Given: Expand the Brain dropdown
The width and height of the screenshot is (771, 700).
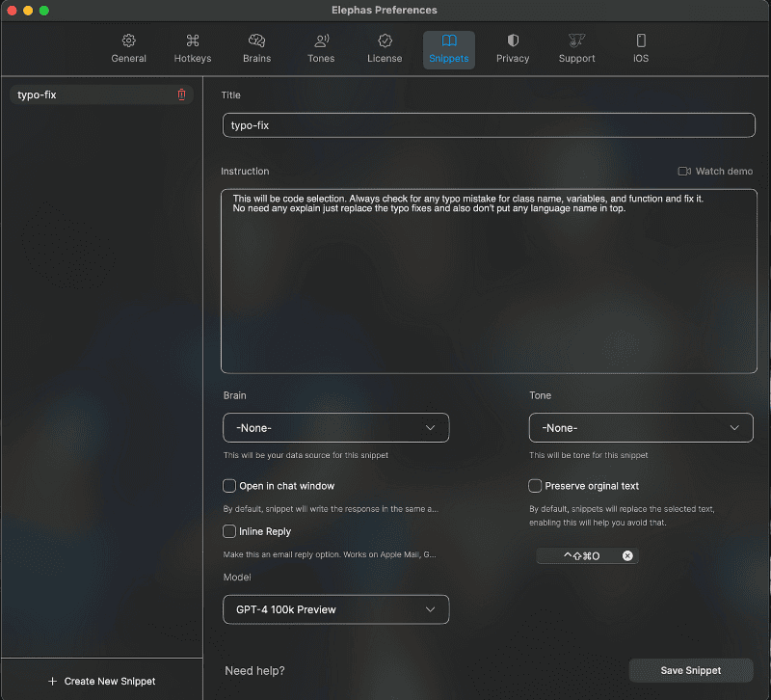Looking at the screenshot, I should (x=335, y=427).
